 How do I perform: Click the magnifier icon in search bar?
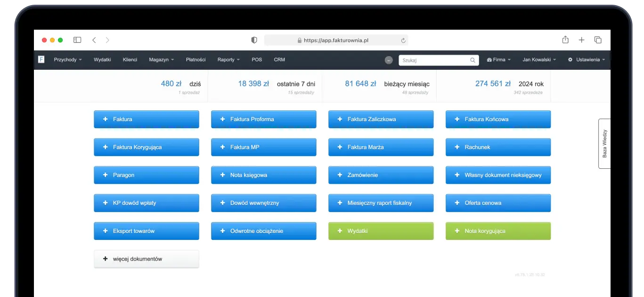tap(473, 60)
